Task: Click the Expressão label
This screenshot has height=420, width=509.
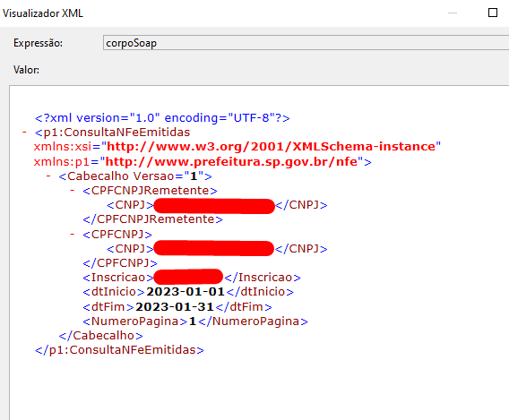Action: coord(38,43)
